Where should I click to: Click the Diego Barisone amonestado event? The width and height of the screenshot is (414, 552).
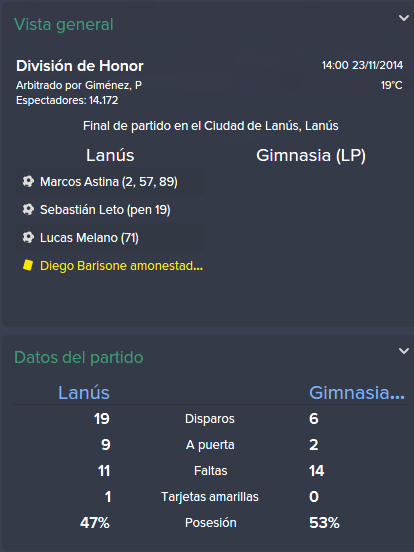coord(110,265)
